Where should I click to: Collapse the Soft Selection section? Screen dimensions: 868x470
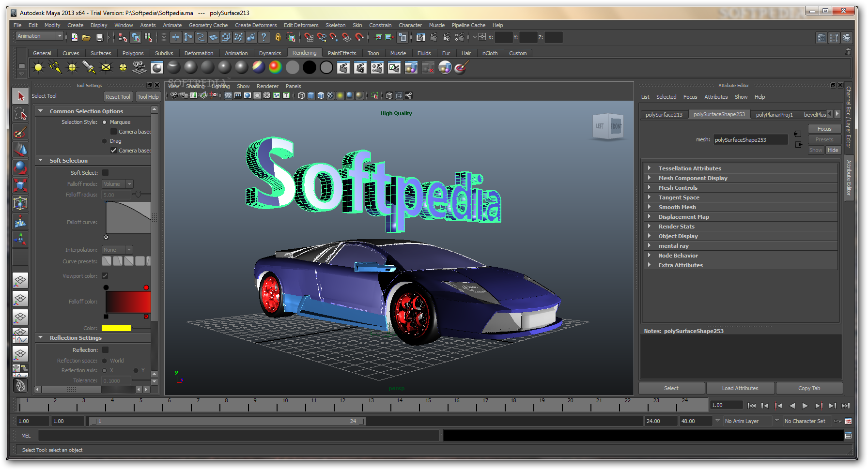[41, 160]
